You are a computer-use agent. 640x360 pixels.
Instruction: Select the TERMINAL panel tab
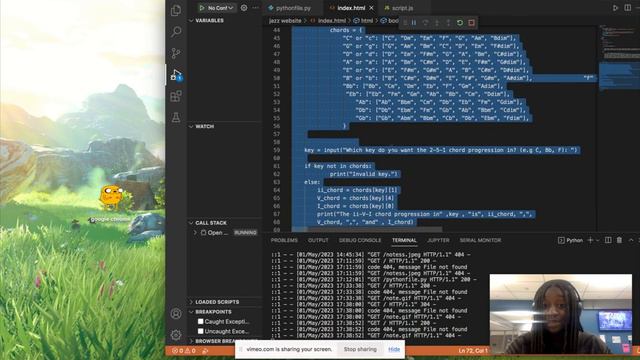(404, 240)
